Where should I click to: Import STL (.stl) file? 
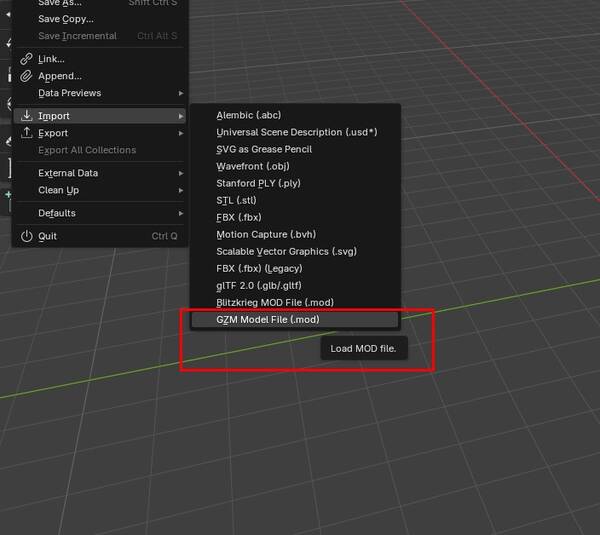[x=295, y=200]
